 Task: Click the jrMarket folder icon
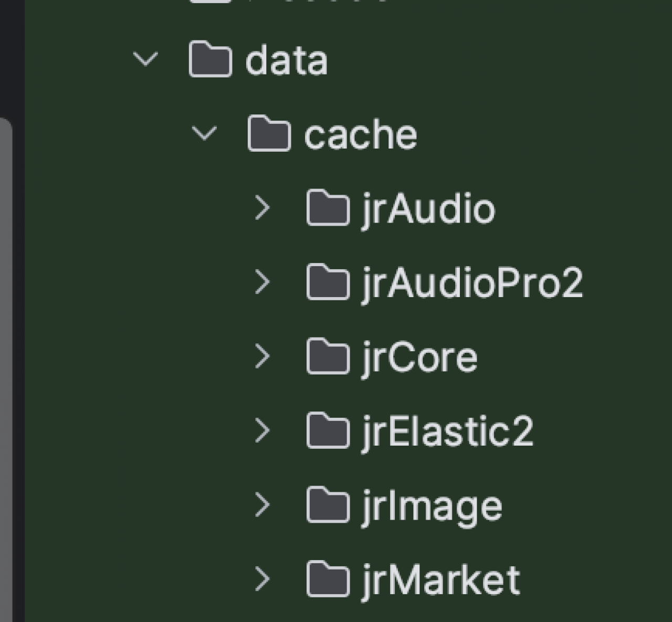click(328, 579)
